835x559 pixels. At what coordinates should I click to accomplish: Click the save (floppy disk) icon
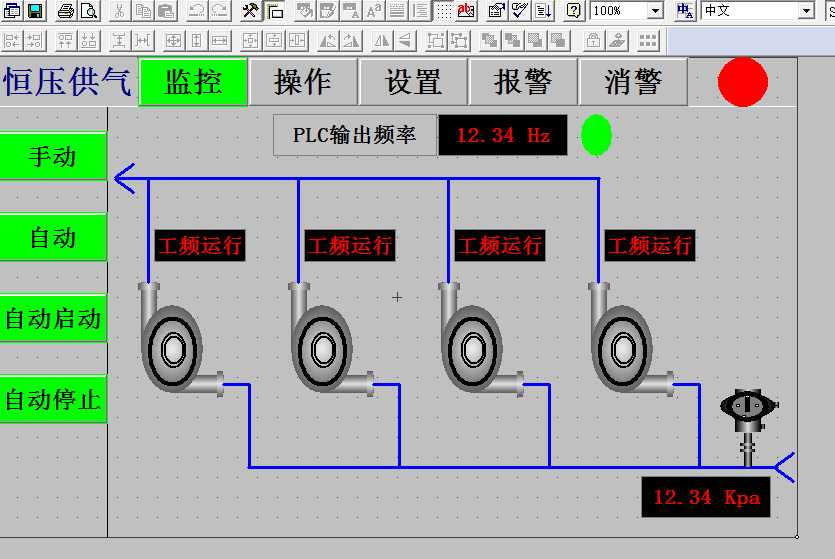click(35, 11)
